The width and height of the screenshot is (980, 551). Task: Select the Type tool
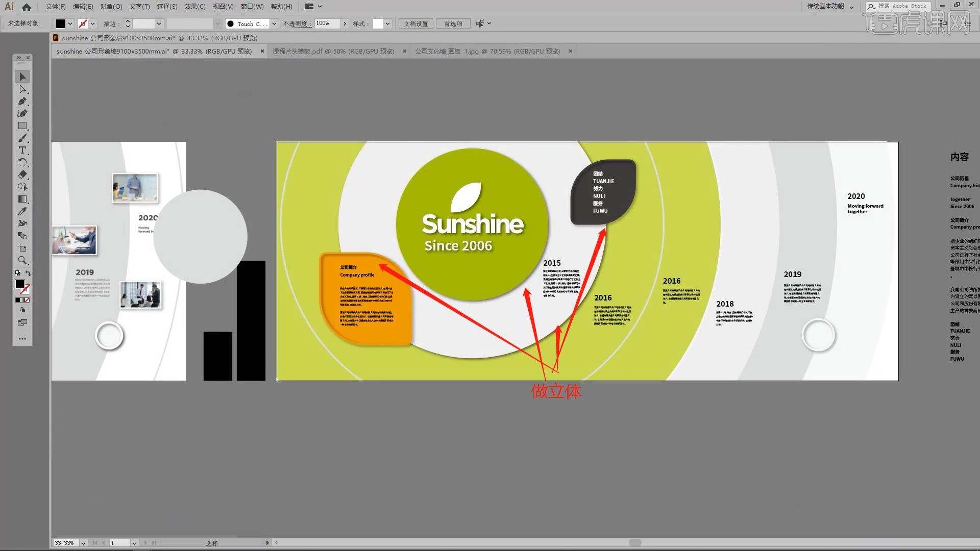coord(22,151)
